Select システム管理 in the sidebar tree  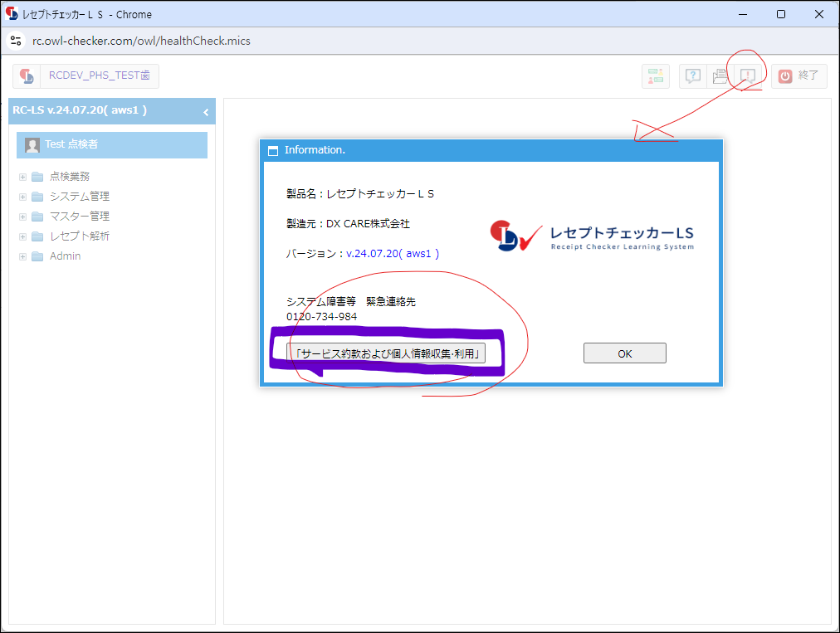pos(80,196)
